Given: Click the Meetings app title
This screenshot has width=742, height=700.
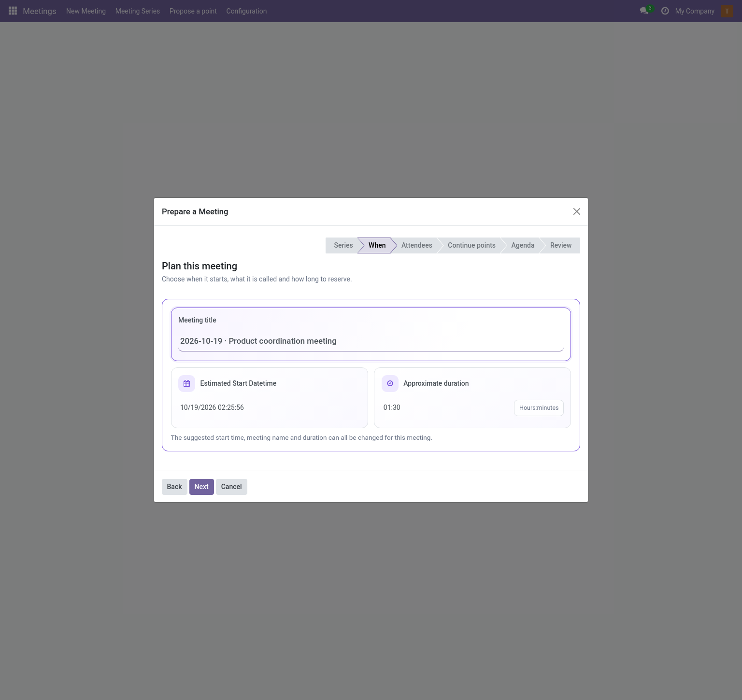Looking at the screenshot, I should pos(40,11).
